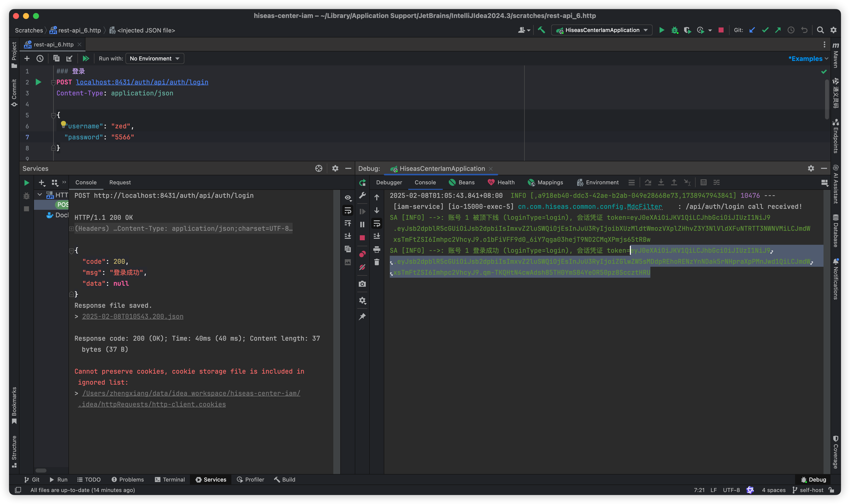The width and height of the screenshot is (850, 504).
Task: Print the debug console output
Action: 377,250
